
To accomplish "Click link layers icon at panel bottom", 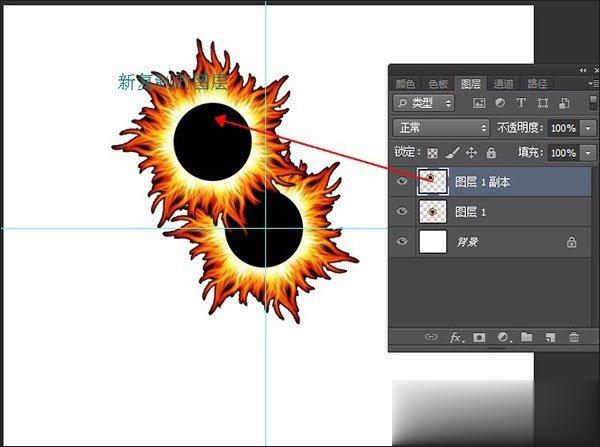I will [x=431, y=337].
